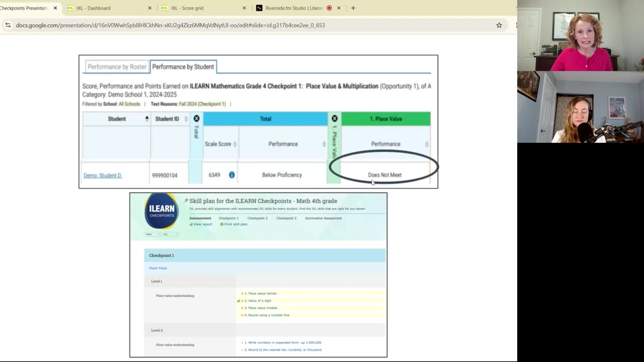Click the All Schools filter value

click(x=129, y=104)
